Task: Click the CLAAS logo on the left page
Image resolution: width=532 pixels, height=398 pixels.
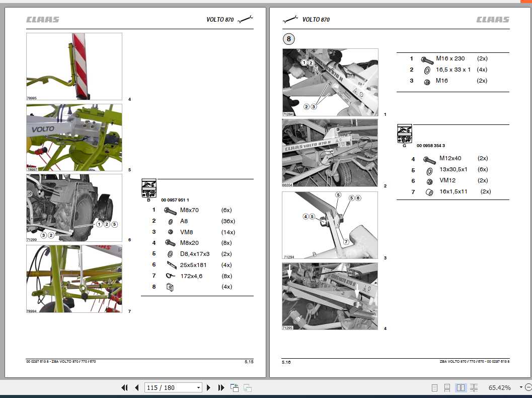Action: 43,20
